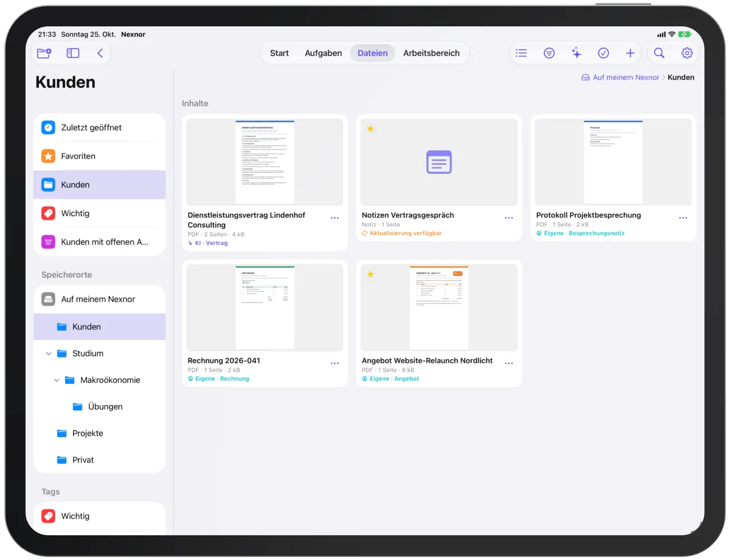Open Kunden mit offenen A... smart list
Image resolution: width=730 pixels, height=560 pixels.
point(99,242)
